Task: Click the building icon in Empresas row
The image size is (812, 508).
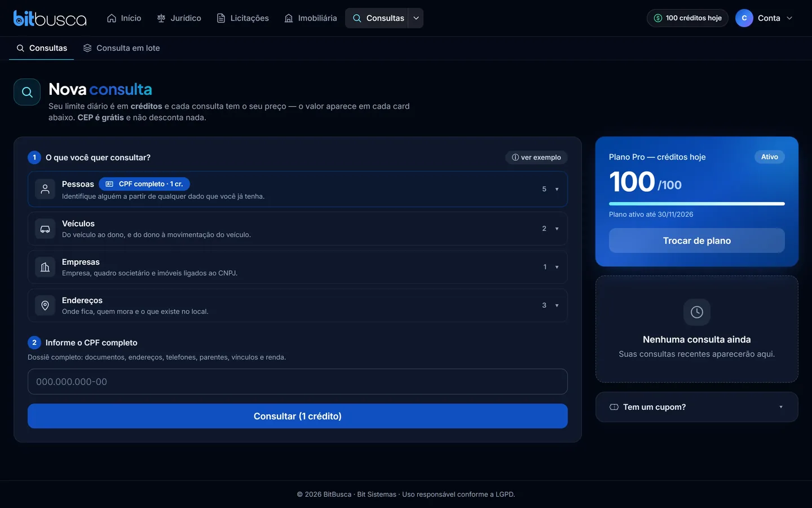Action: (45, 267)
